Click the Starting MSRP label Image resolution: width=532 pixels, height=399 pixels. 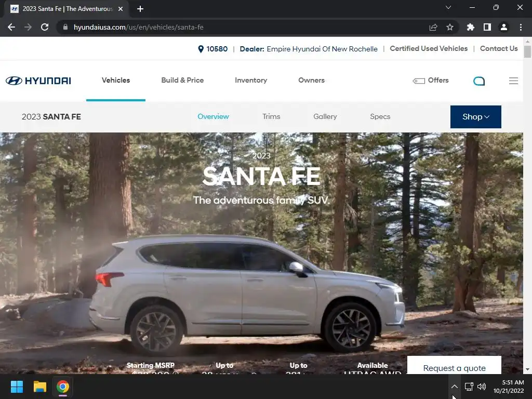tap(150, 365)
